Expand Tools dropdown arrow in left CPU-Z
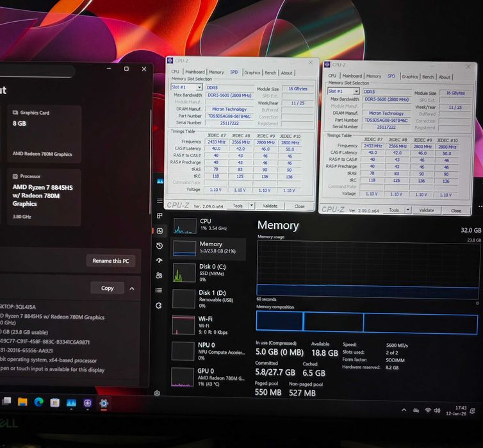Screen dimensions: 483x448 [252, 206]
